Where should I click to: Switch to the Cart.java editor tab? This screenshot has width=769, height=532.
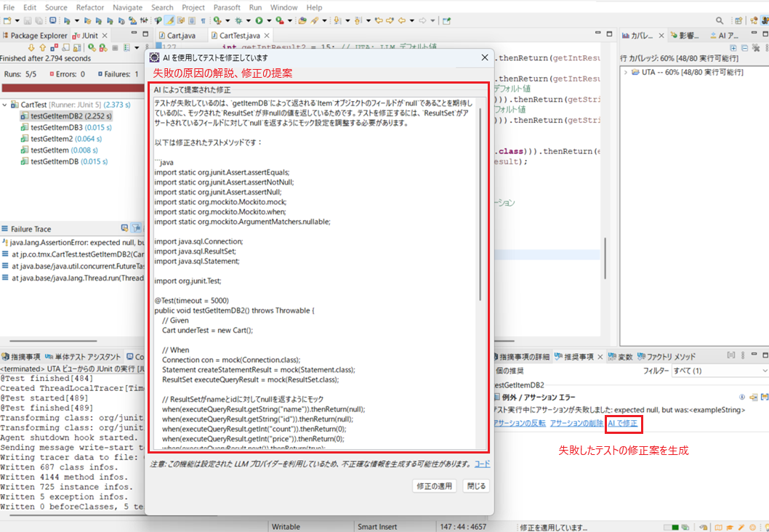tap(177, 36)
